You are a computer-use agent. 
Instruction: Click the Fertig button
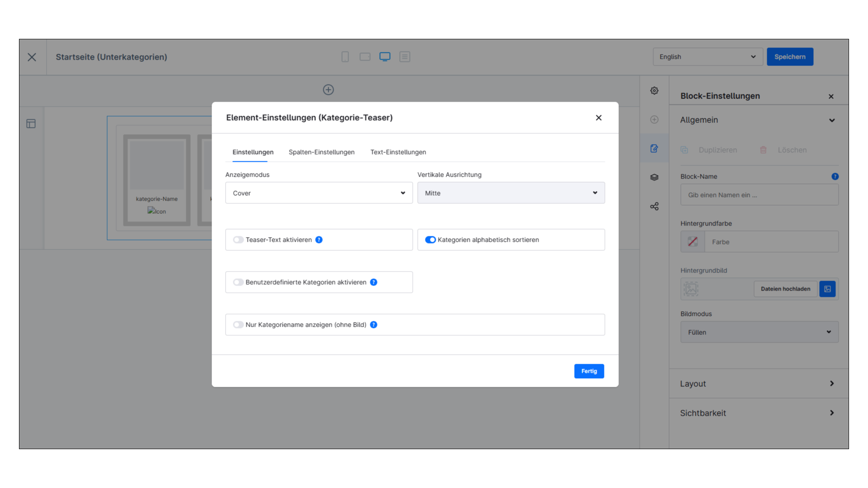point(589,371)
